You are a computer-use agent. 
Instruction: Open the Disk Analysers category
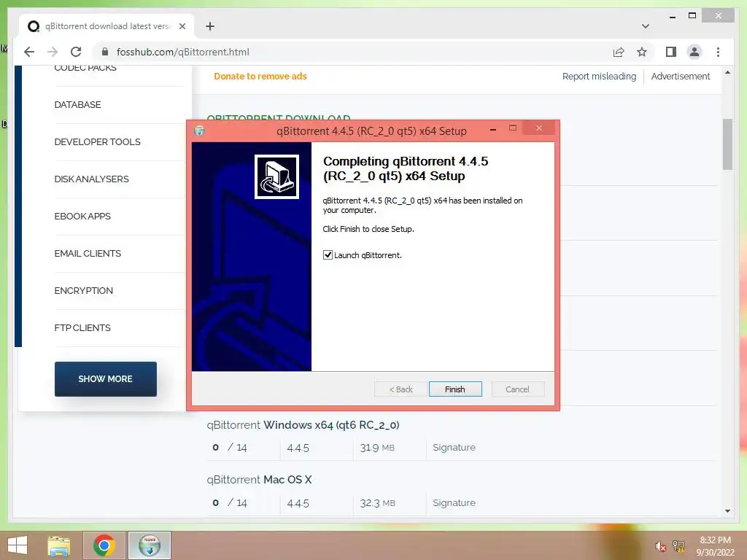pos(91,179)
